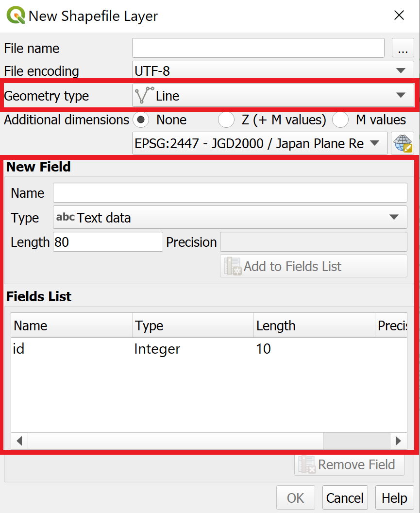Screen dimensions: 420x513
Task: Click the abc text data type icon
Action: pyautogui.click(x=66, y=217)
